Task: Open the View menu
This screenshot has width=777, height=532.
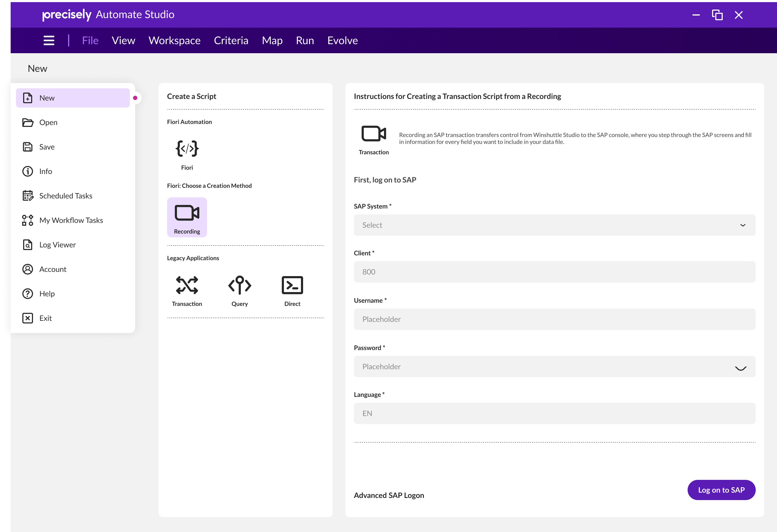Action: 123,40
